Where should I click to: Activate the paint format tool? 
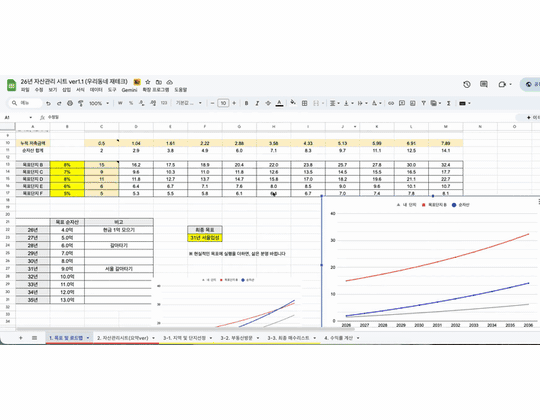[81, 103]
